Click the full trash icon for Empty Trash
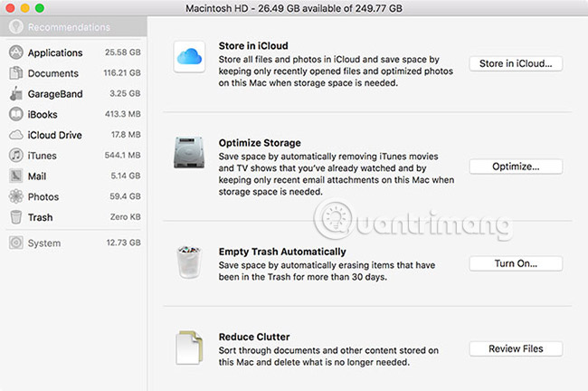 point(189,262)
